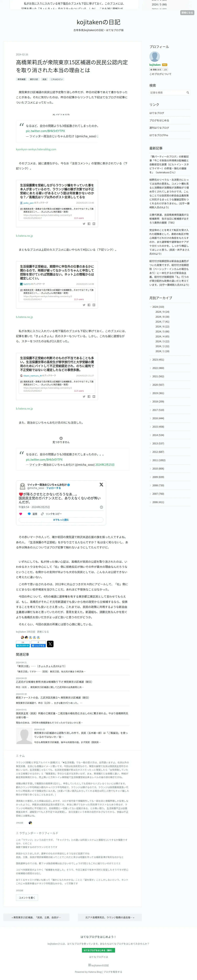The height and width of the screenshot is (980, 197).
Task: Select the 民民 category tag
Action: [x=44, y=80]
